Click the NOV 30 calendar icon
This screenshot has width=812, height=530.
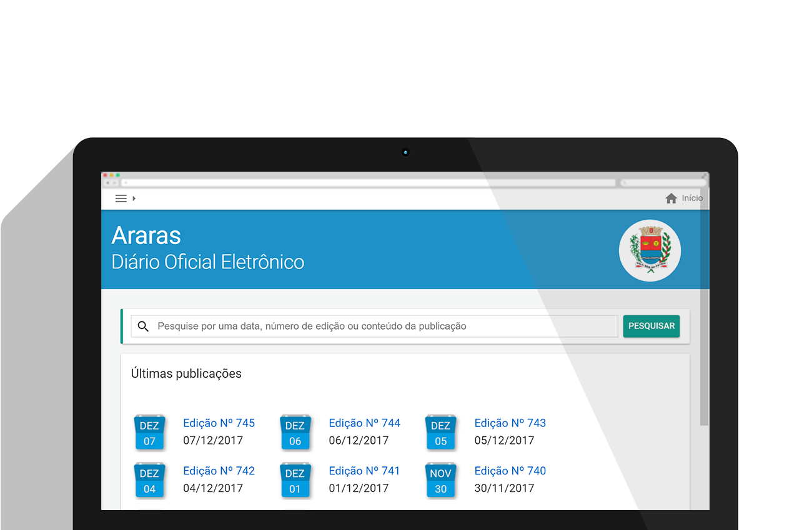pyautogui.click(x=440, y=481)
